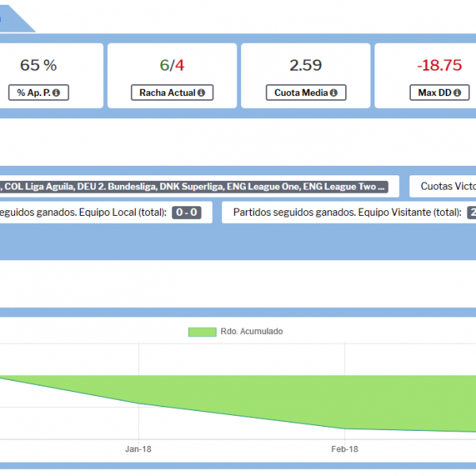The height and width of the screenshot is (476, 476).
Task: Click the Cuota Media label button
Action: (x=306, y=93)
